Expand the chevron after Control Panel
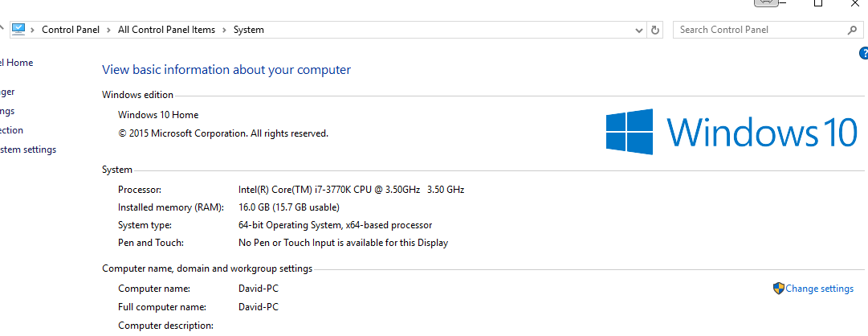 109,30
